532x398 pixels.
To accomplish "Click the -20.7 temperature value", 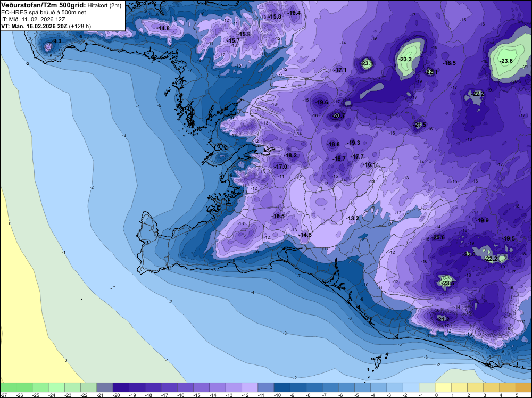I will 338,115.
